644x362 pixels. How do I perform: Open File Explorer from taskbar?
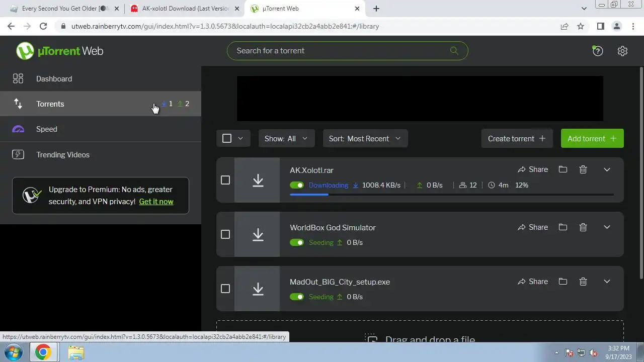pyautogui.click(x=76, y=352)
